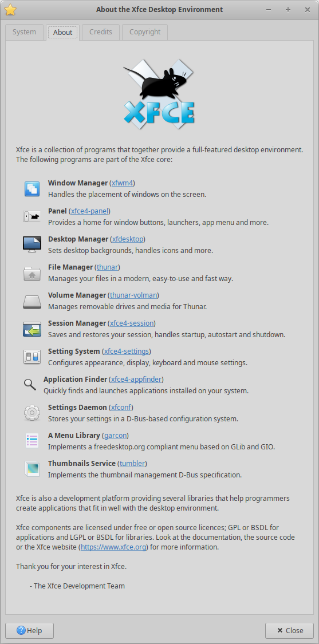The height and width of the screenshot is (644, 319).
Task: Open the Copyright tab
Action: 145,32
